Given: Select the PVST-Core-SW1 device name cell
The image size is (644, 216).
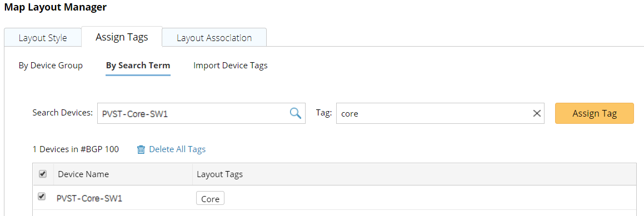Looking at the screenshot, I should tap(89, 199).
